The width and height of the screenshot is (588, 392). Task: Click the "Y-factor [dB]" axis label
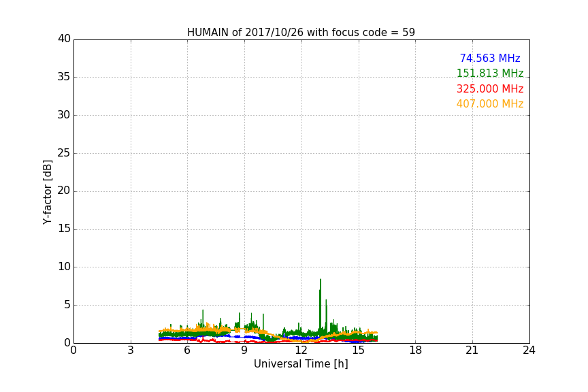coord(47,192)
